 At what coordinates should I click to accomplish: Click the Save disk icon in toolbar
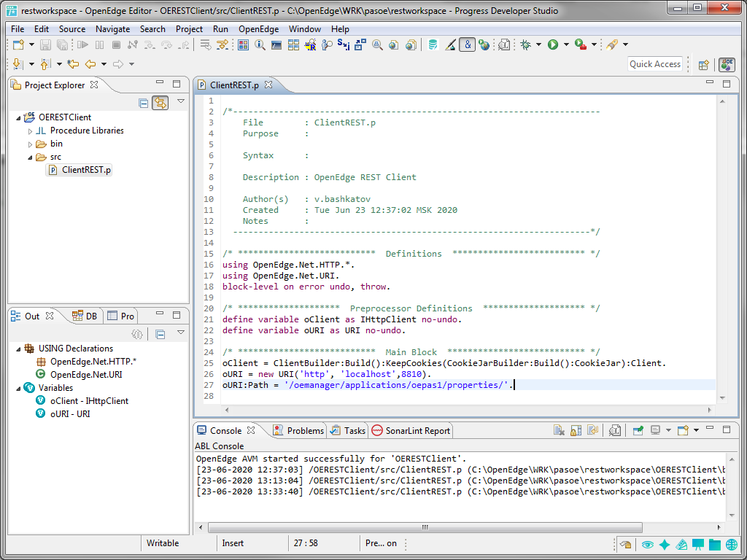pyautogui.click(x=45, y=44)
